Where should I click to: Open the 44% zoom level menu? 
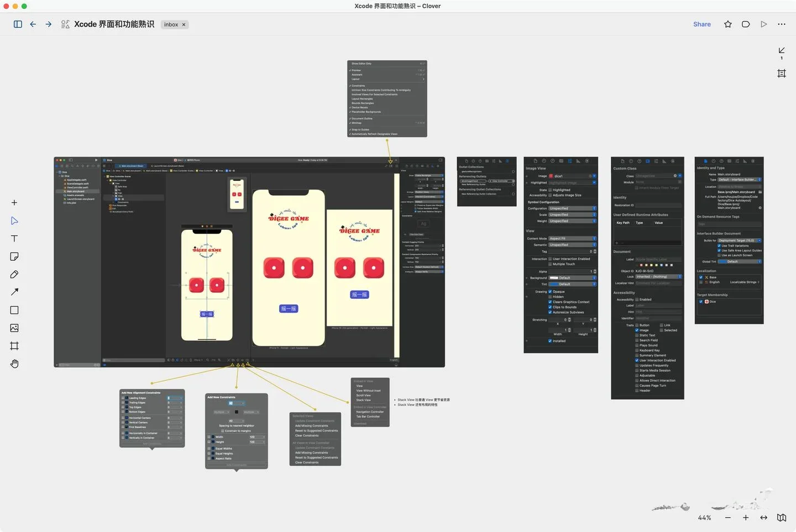tap(704, 518)
